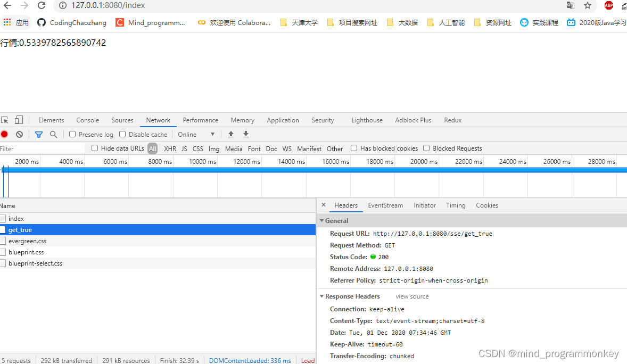Switch to the Performance tab
Viewport: 627px width, 364px height.
[200, 120]
